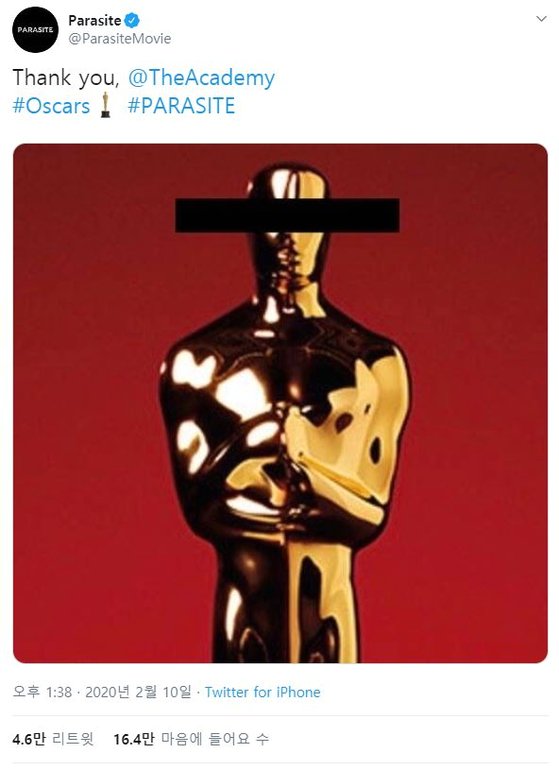559x770 pixels.
Task: Open the @TheAcademy mention
Action: [x=201, y=78]
